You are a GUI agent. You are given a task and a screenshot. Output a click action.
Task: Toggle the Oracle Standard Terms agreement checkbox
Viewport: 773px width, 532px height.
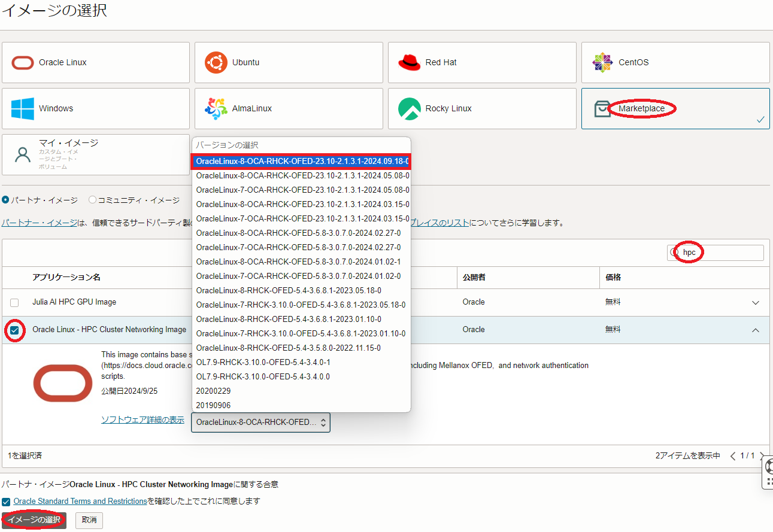pos(6,501)
